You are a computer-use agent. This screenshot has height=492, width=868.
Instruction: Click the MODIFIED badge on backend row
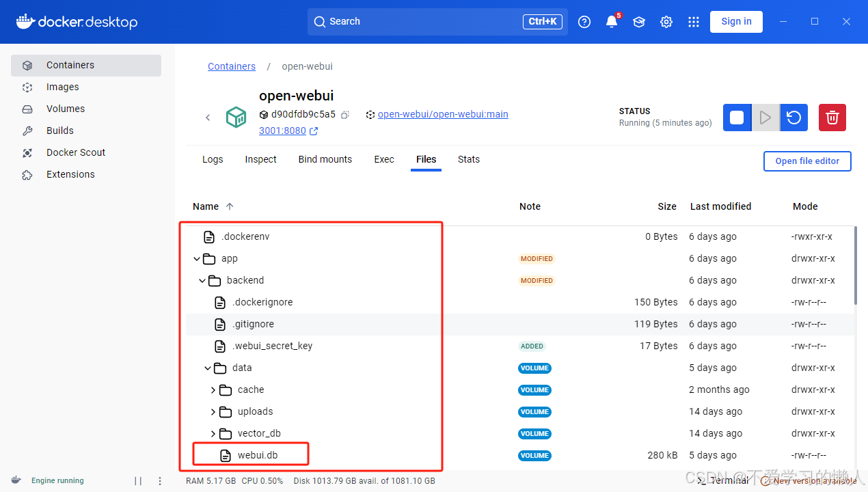[x=537, y=281]
